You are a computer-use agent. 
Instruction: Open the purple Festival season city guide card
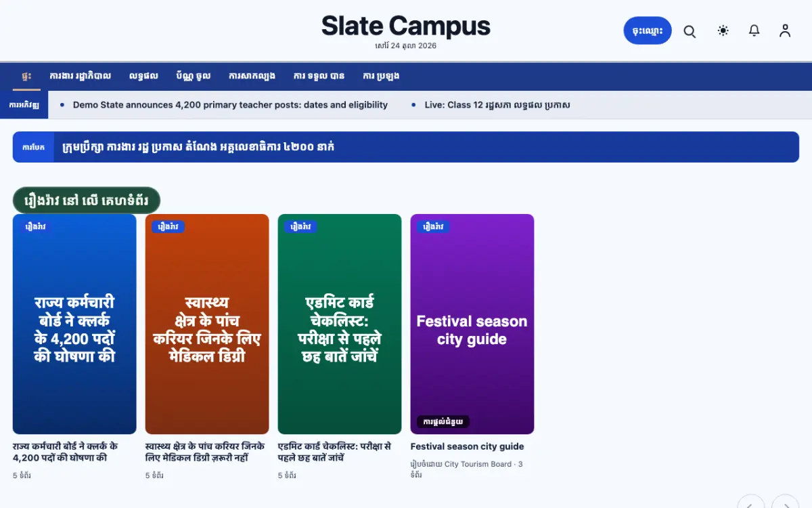(472, 324)
